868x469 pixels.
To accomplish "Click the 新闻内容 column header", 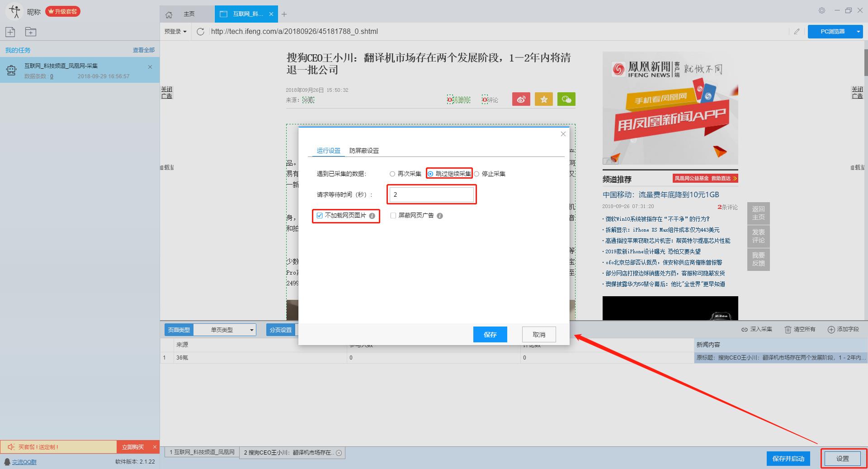I will 780,345.
